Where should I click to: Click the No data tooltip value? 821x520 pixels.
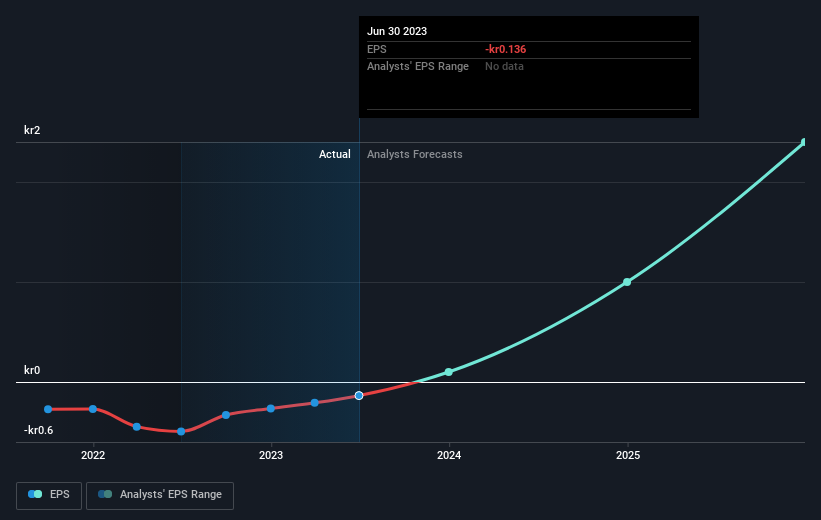coord(504,67)
